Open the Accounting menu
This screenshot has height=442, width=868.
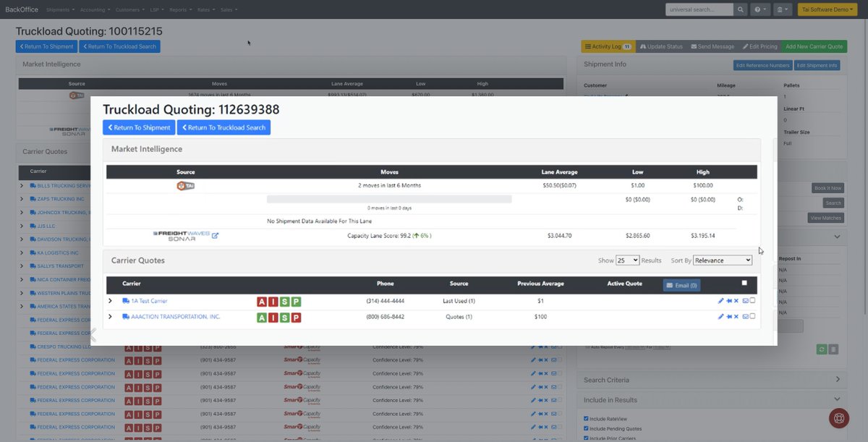point(95,9)
